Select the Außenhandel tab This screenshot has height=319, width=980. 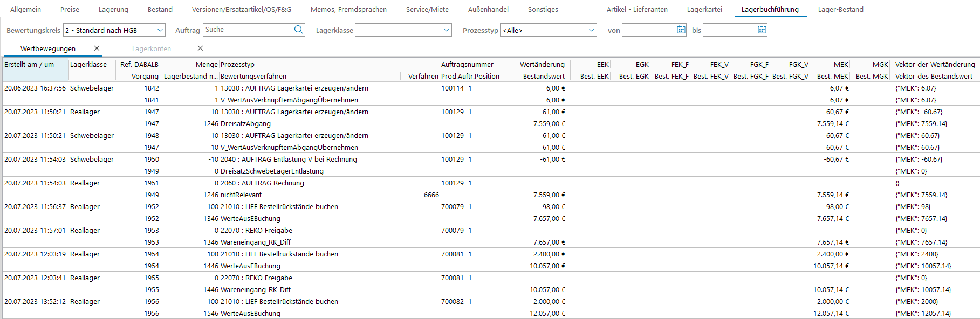[x=488, y=9]
